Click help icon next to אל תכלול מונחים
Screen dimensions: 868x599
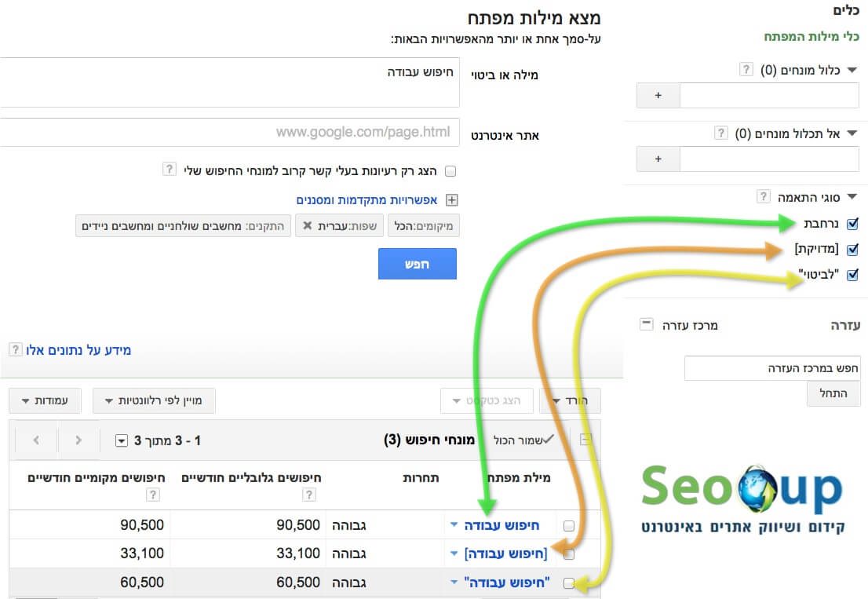pos(721,133)
